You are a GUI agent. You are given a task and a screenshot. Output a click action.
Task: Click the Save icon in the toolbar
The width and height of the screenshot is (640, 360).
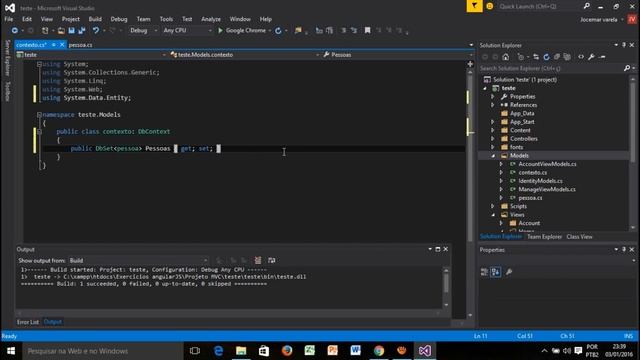click(71, 31)
